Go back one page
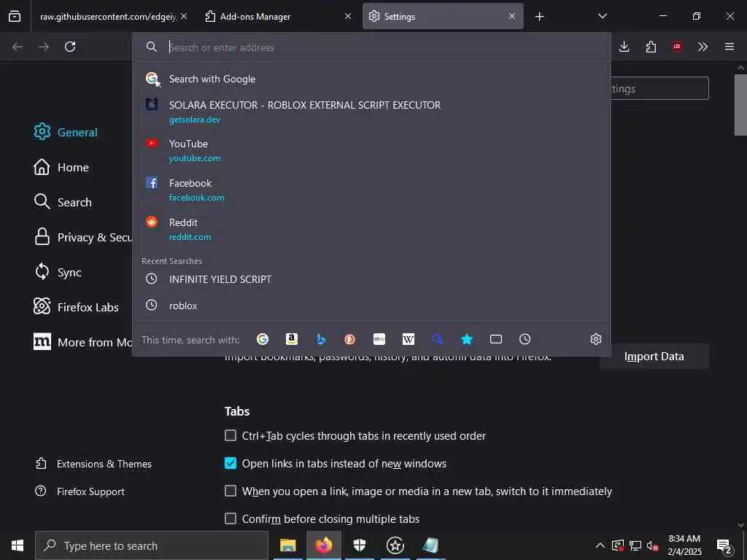Image resolution: width=747 pixels, height=560 pixels. point(18,47)
